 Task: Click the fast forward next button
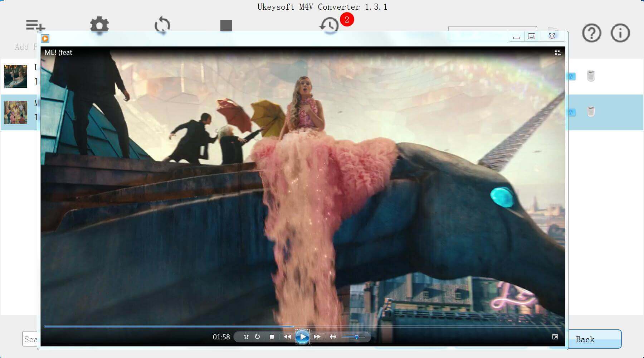coord(317,337)
